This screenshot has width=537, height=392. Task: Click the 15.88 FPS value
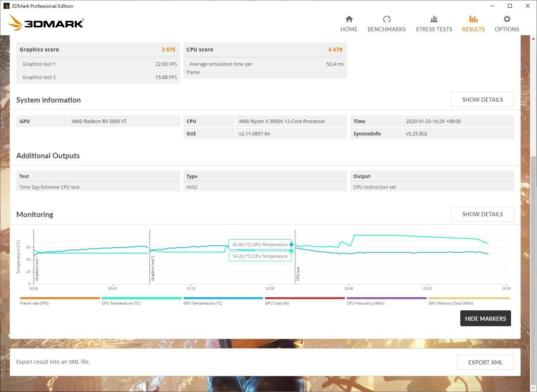(x=166, y=77)
